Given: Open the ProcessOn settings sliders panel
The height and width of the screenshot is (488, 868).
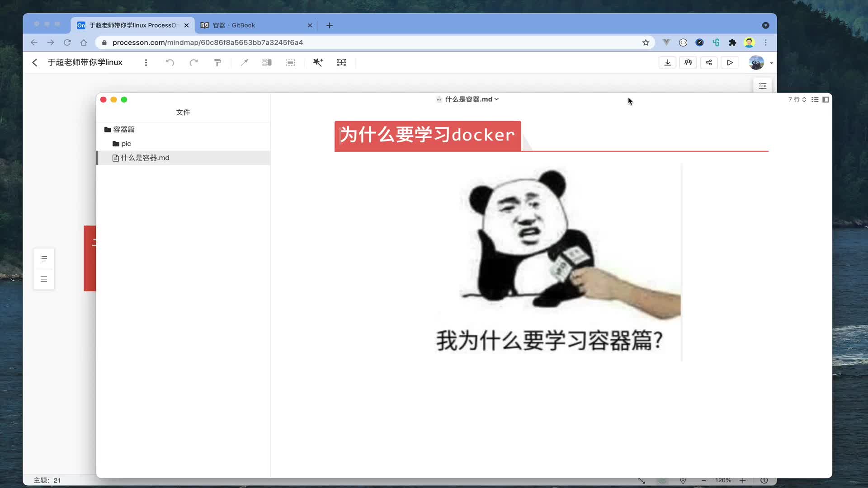Looking at the screenshot, I should point(762,86).
